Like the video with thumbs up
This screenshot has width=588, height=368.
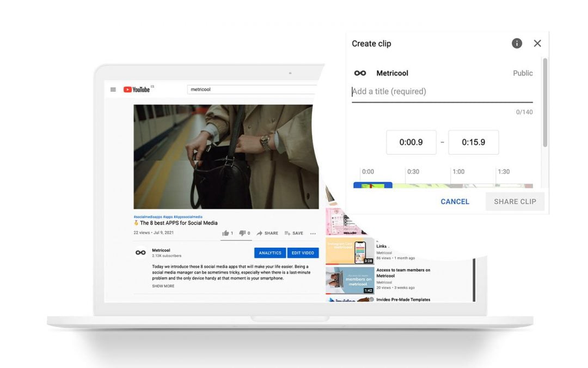[225, 233]
